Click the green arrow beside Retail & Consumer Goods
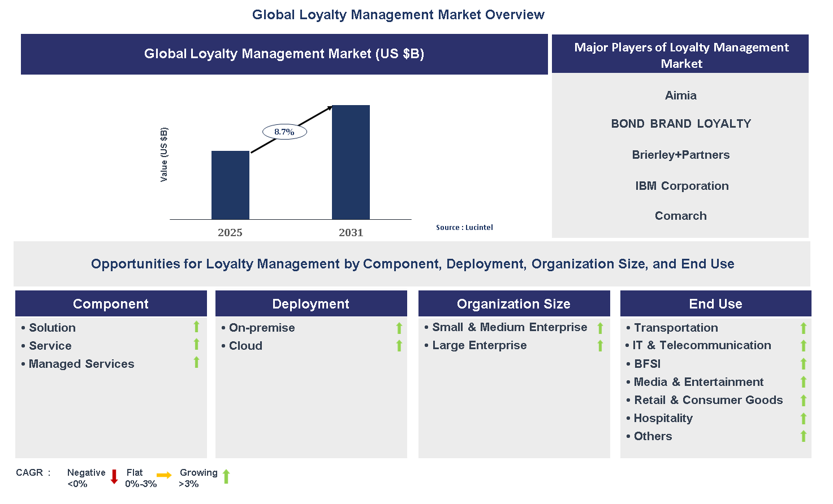833x504 pixels. click(803, 401)
